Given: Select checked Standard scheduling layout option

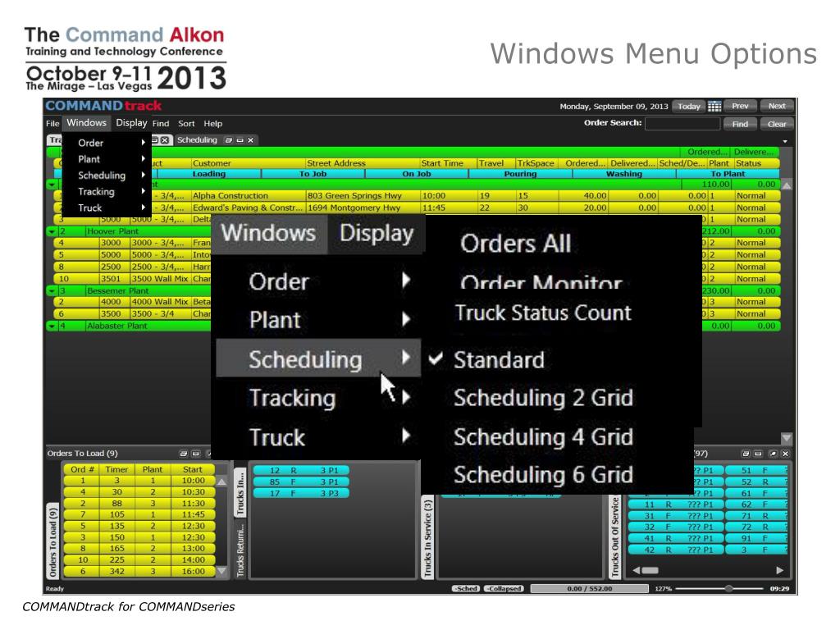Looking at the screenshot, I should tap(498, 360).
